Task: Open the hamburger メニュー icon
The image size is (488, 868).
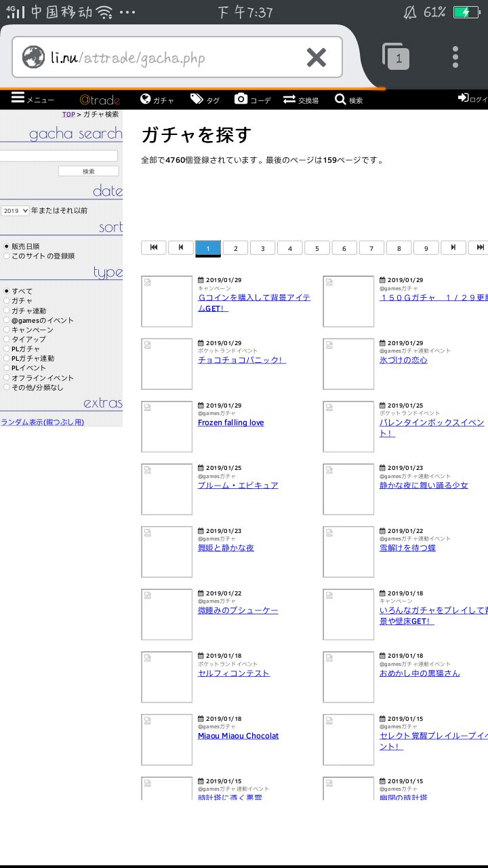Action: click(18, 98)
